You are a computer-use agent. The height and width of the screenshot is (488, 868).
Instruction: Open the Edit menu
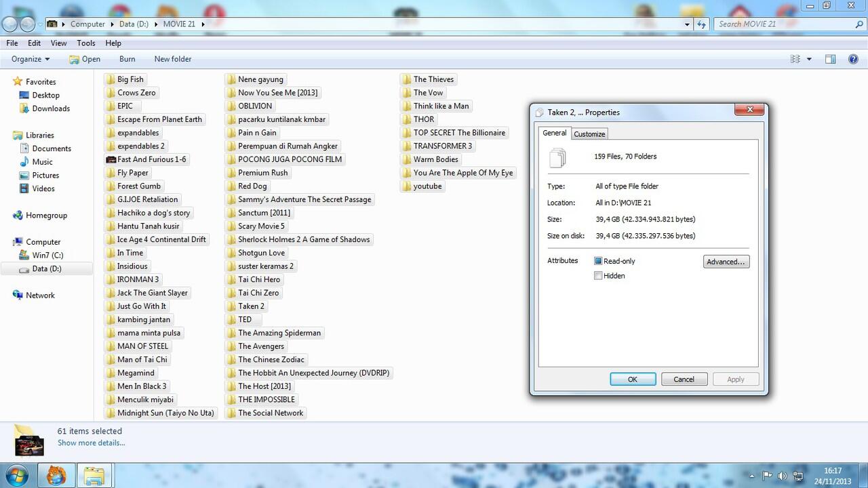pyautogui.click(x=34, y=43)
